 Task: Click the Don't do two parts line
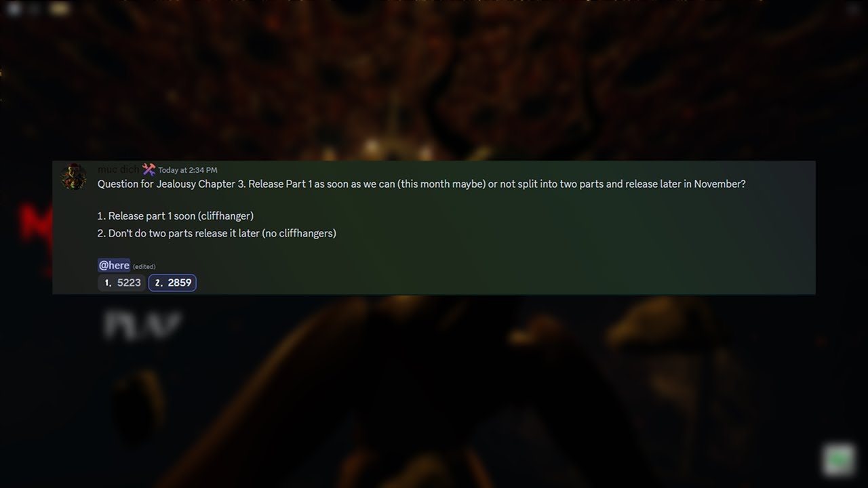click(217, 233)
